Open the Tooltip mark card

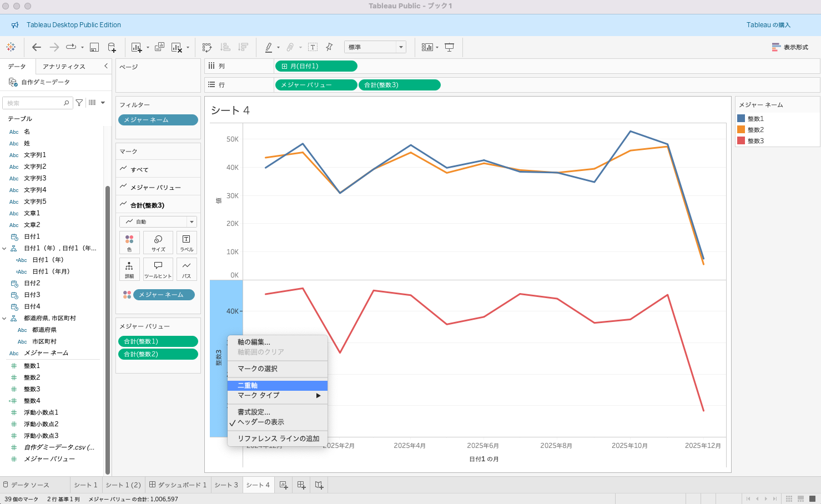click(x=158, y=269)
